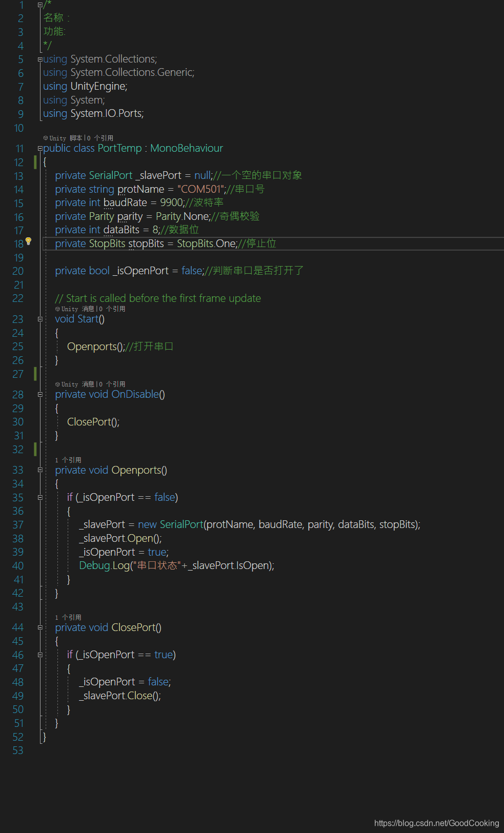The image size is (504, 833).
Task: Click Parity.None in the parity declaration
Action: click(x=183, y=216)
